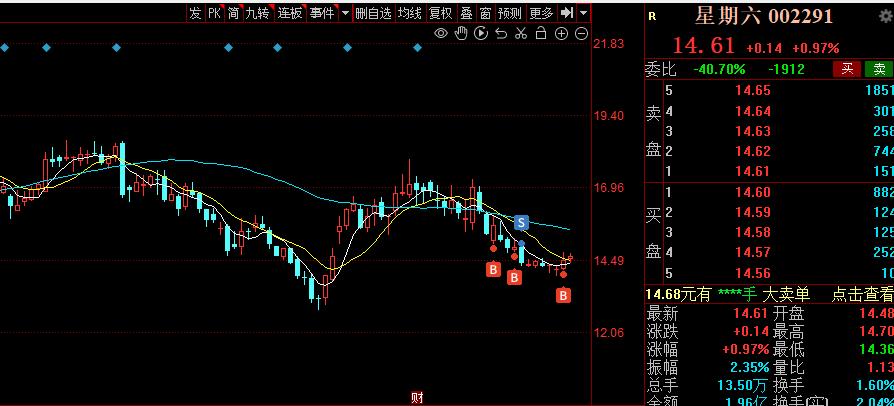Select the scissors cut tool
The image size is (894, 406).
coord(521,34)
